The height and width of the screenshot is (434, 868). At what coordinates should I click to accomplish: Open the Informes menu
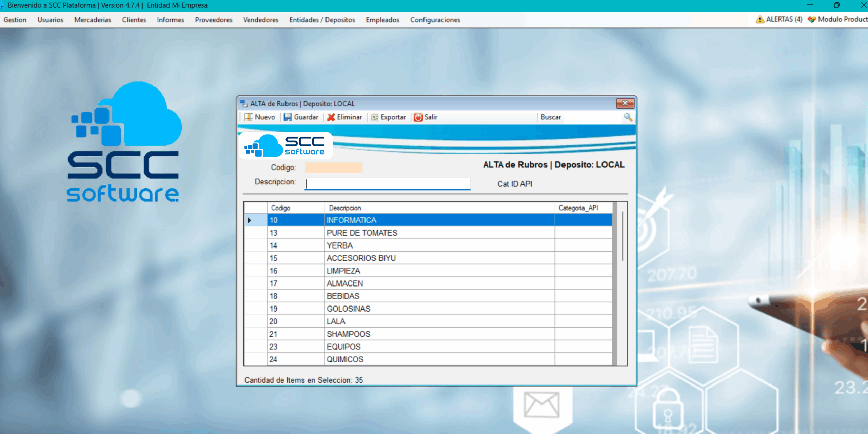click(170, 20)
